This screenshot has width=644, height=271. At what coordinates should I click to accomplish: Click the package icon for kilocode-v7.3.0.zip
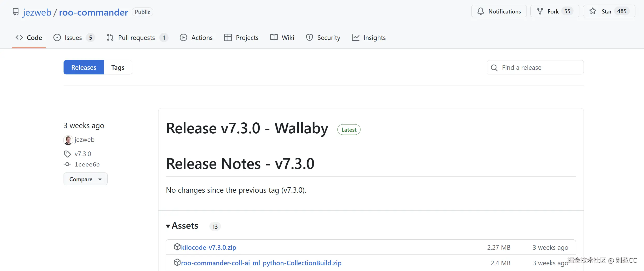pos(177,247)
